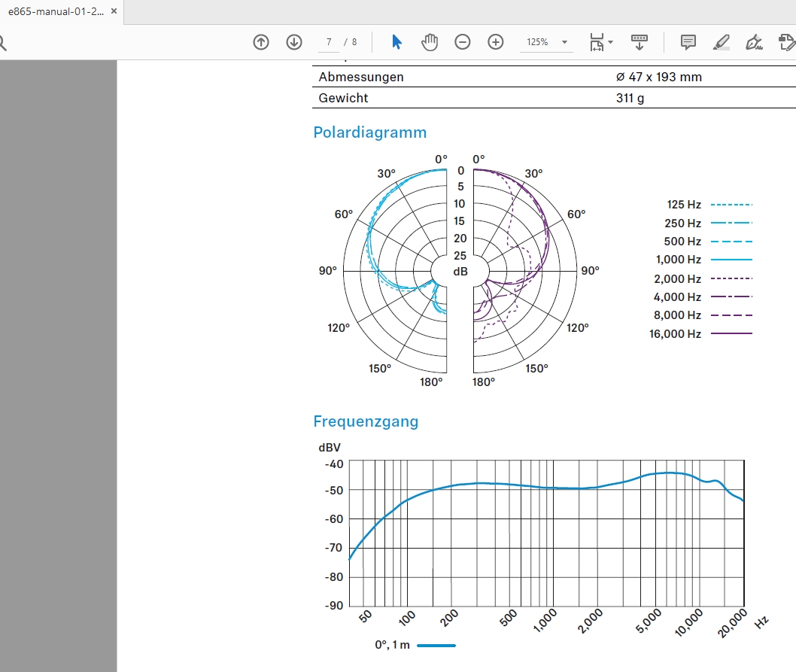This screenshot has height=672, width=796.
Task: Zoom out with the minus icon
Action: (x=463, y=42)
